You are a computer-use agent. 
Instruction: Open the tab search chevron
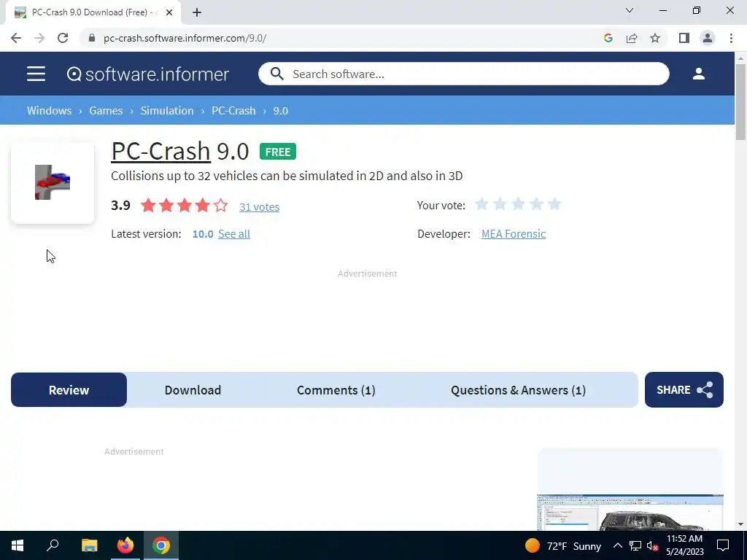point(630,10)
